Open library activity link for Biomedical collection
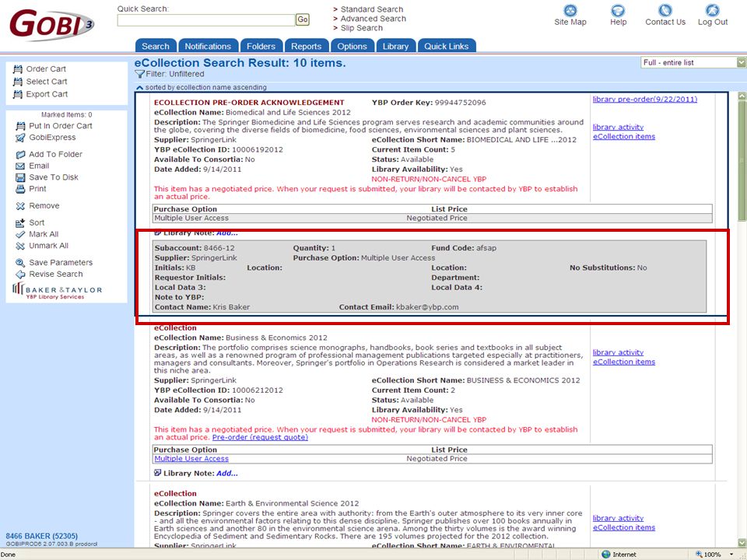 618,127
